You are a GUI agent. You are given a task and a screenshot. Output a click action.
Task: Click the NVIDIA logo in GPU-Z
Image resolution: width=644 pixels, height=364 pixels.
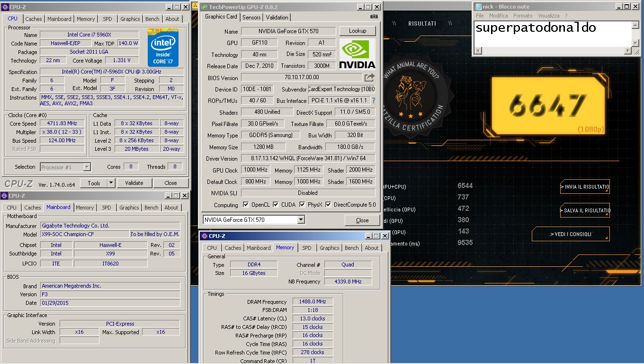(358, 54)
